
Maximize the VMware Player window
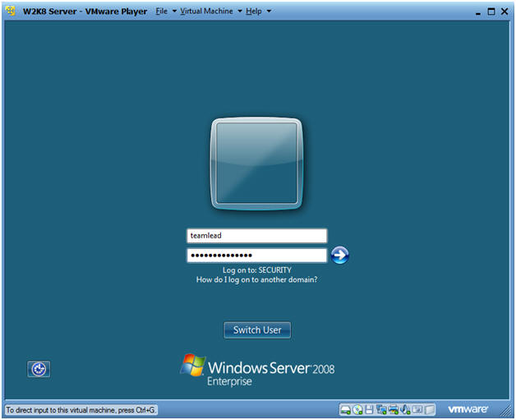491,12
